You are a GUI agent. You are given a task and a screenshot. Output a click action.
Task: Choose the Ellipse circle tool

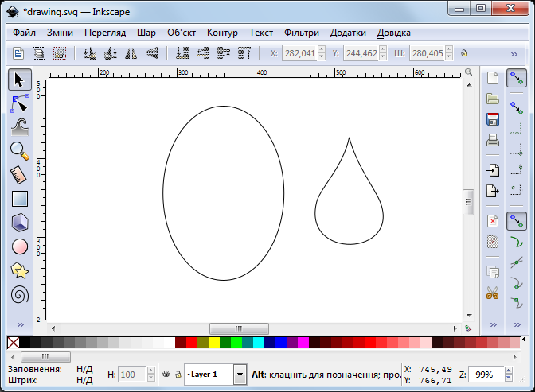point(20,246)
